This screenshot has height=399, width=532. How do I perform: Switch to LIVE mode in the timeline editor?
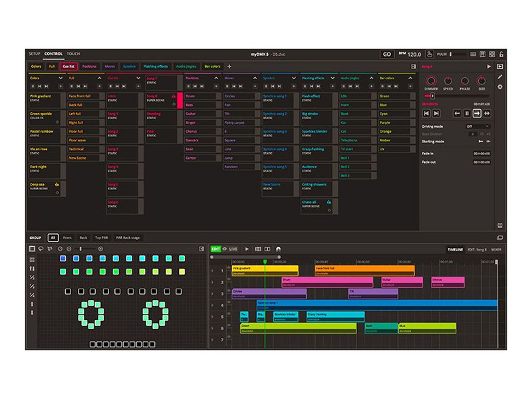click(x=233, y=249)
